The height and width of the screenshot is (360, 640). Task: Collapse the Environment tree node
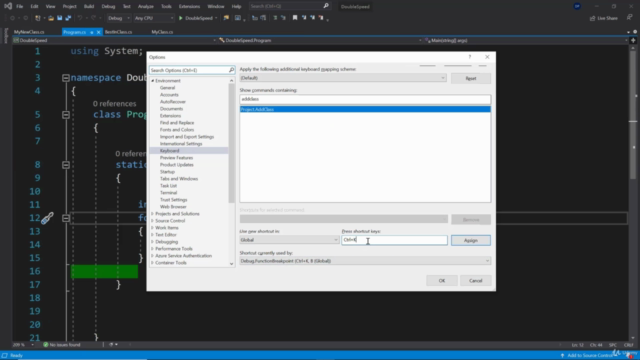[153, 81]
